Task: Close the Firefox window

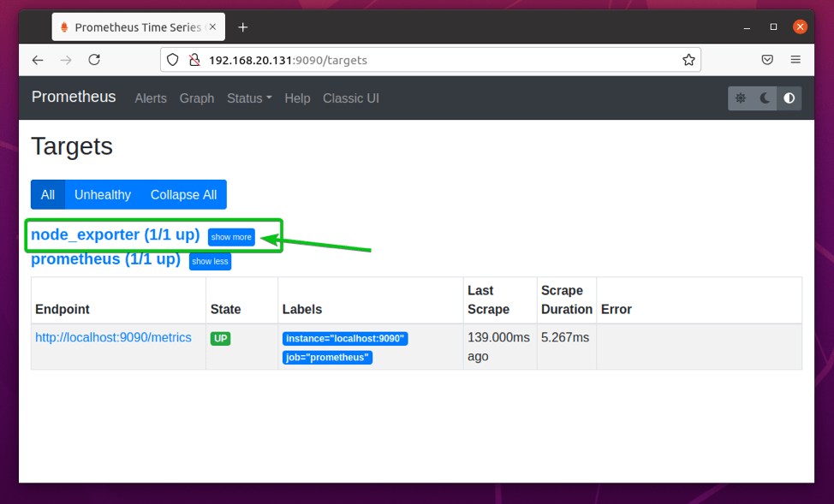Action: tap(800, 27)
